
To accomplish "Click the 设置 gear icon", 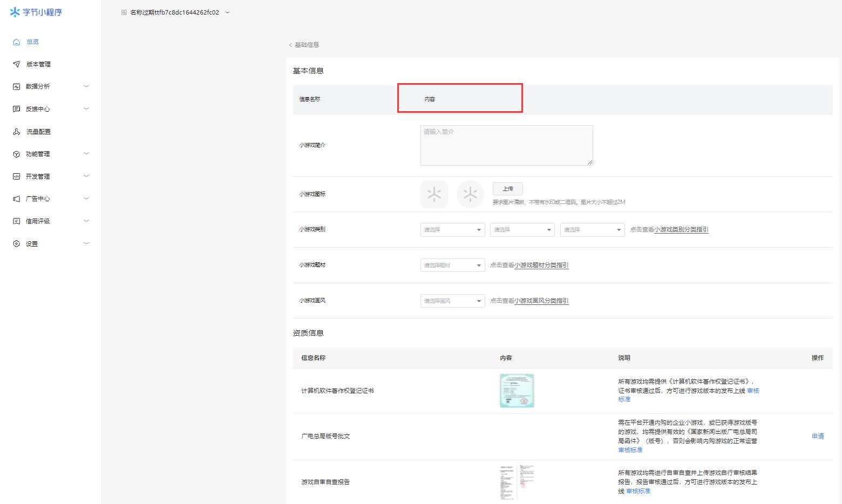I will [x=17, y=244].
